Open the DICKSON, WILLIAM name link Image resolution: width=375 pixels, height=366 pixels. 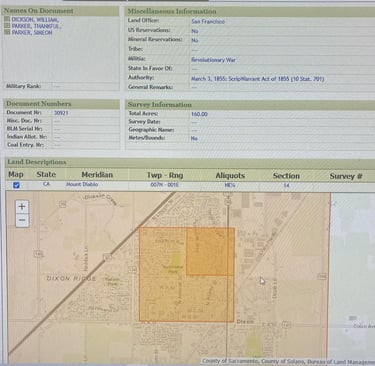tap(35, 20)
